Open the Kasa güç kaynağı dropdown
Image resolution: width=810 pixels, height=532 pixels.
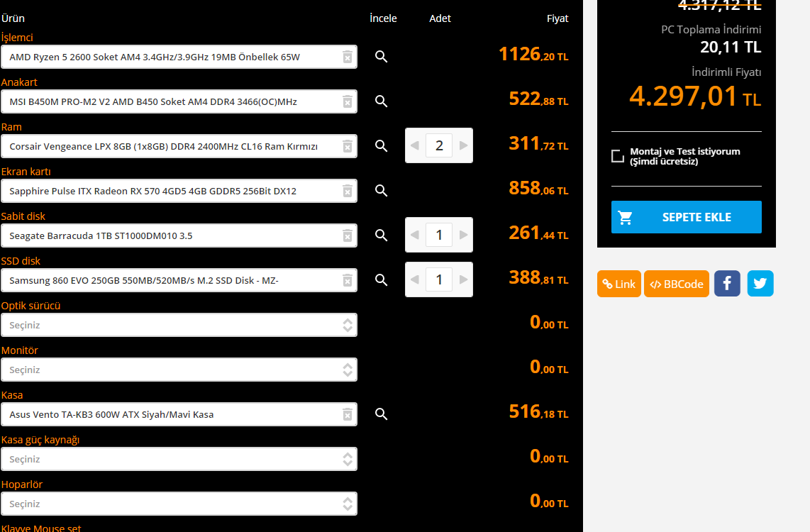tap(179, 459)
